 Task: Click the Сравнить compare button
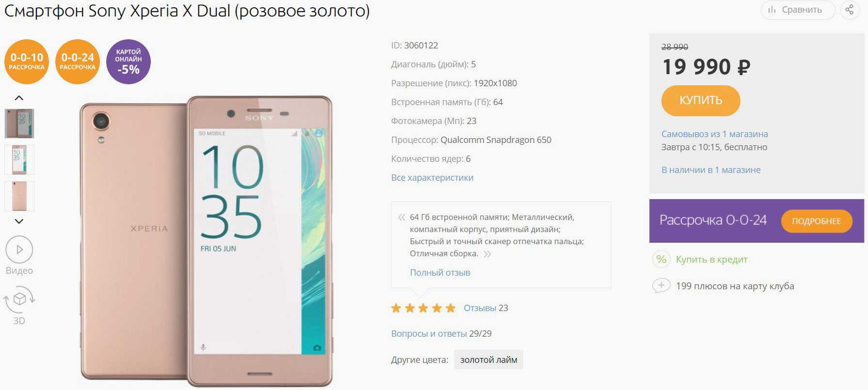[797, 10]
